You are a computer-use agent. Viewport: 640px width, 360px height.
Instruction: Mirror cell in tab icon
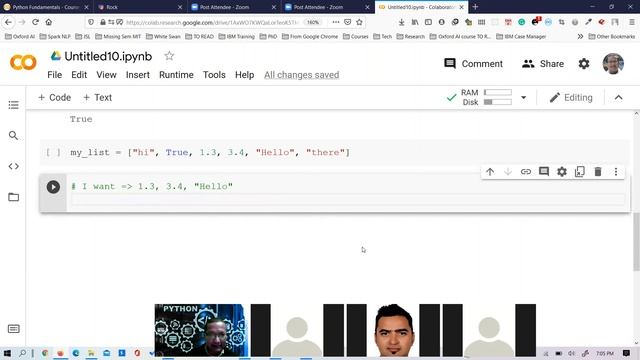[x=580, y=172]
